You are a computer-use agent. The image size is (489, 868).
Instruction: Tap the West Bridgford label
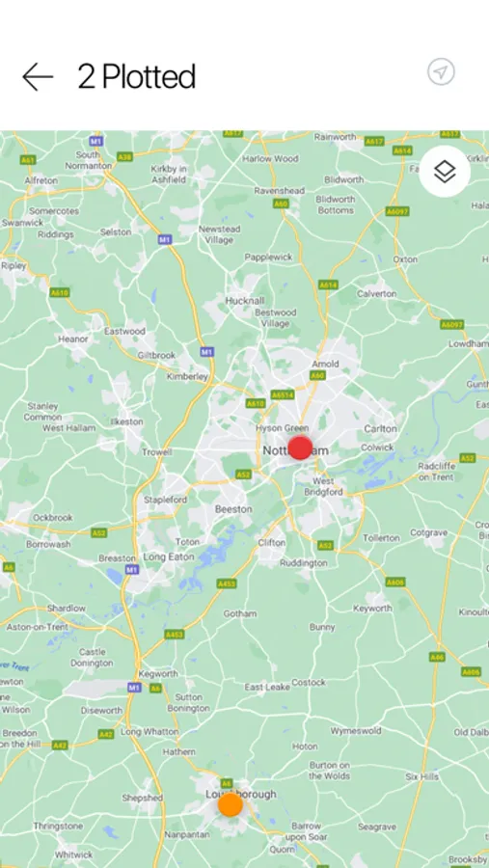(323, 487)
